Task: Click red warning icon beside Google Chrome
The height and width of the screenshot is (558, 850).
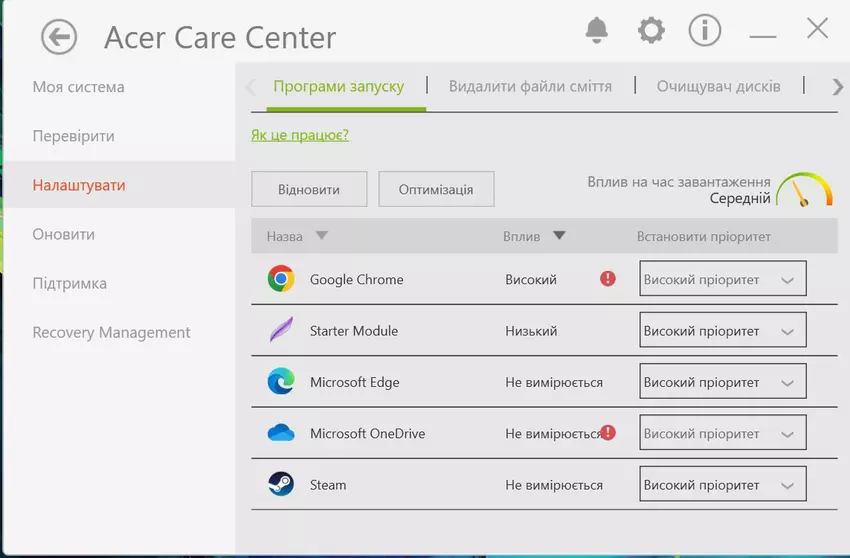Action: point(608,279)
